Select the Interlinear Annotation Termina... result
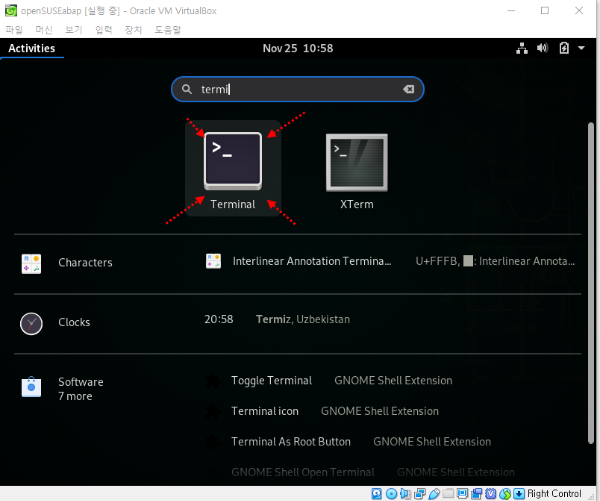 tap(311, 261)
